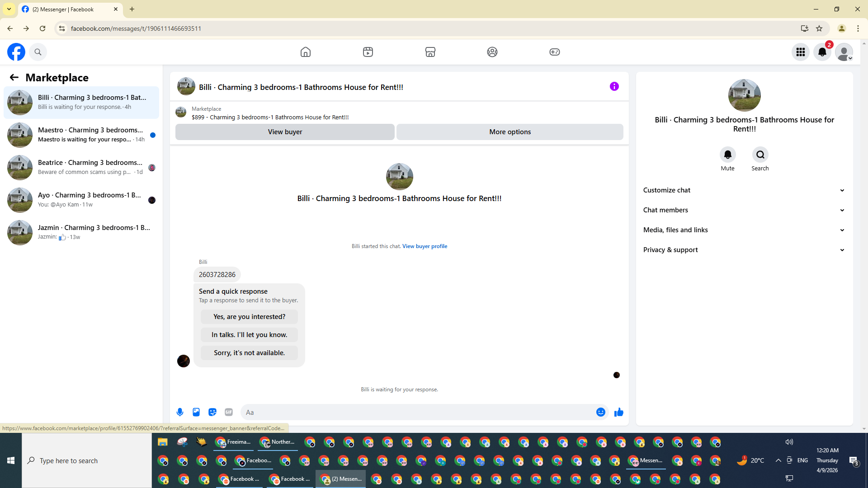Expand Customize chat section

pyautogui.click(x=744, y=190)
